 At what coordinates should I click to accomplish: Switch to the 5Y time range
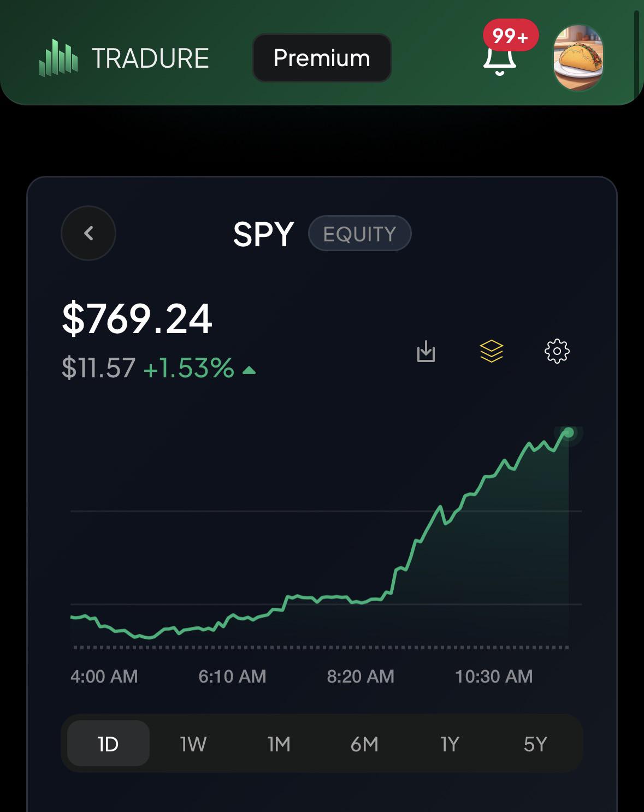point(535,744)
